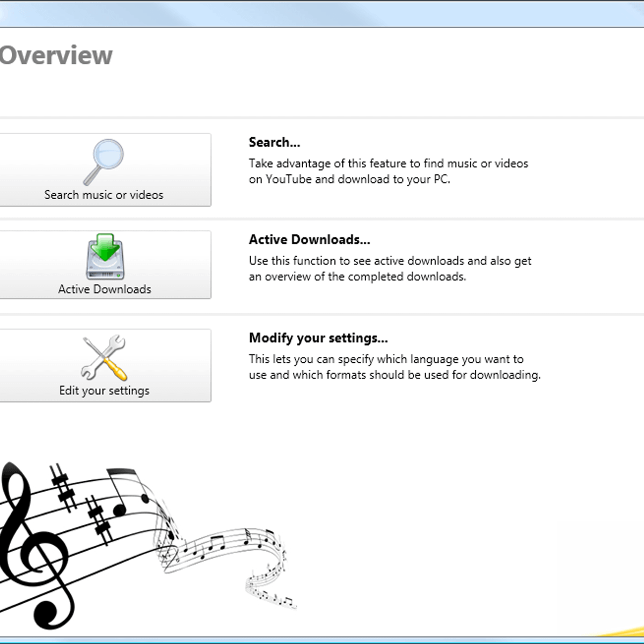Click the green arrow download drive icon
This screenshot has height=644, width=644.
pos(105,257)
